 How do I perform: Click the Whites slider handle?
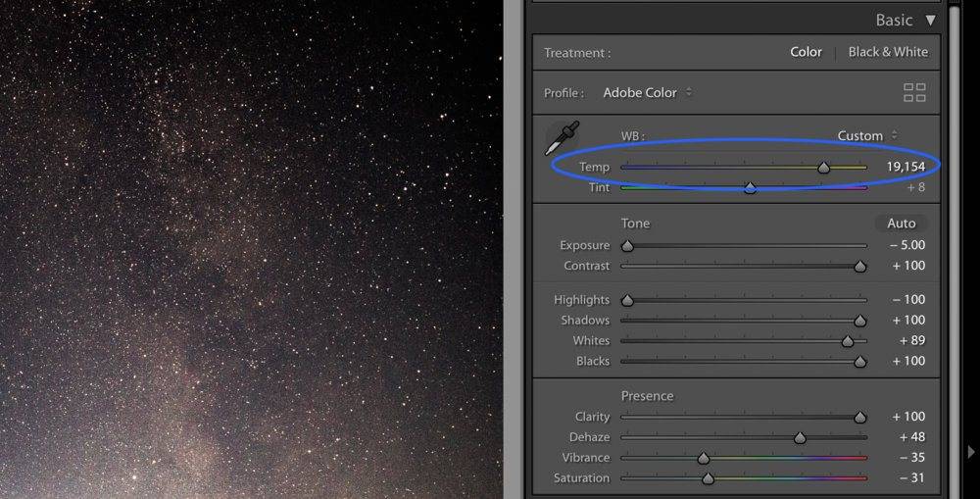848,341
